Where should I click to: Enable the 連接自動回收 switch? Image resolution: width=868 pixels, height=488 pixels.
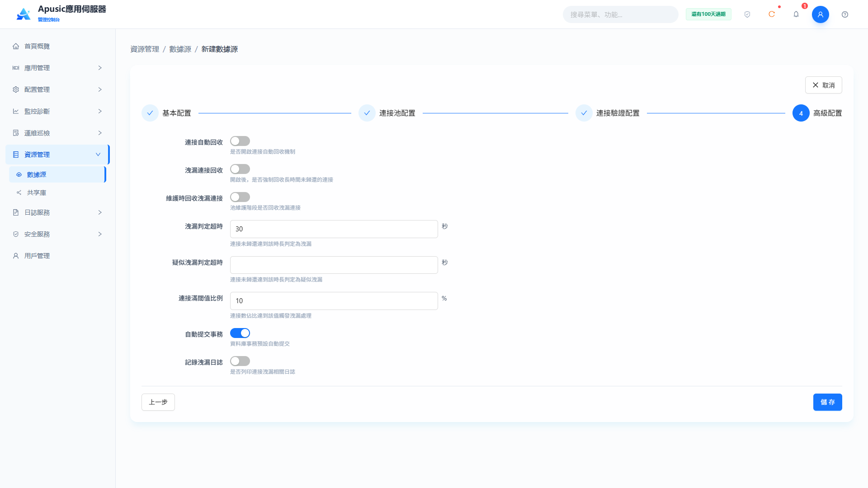(240, 141)
